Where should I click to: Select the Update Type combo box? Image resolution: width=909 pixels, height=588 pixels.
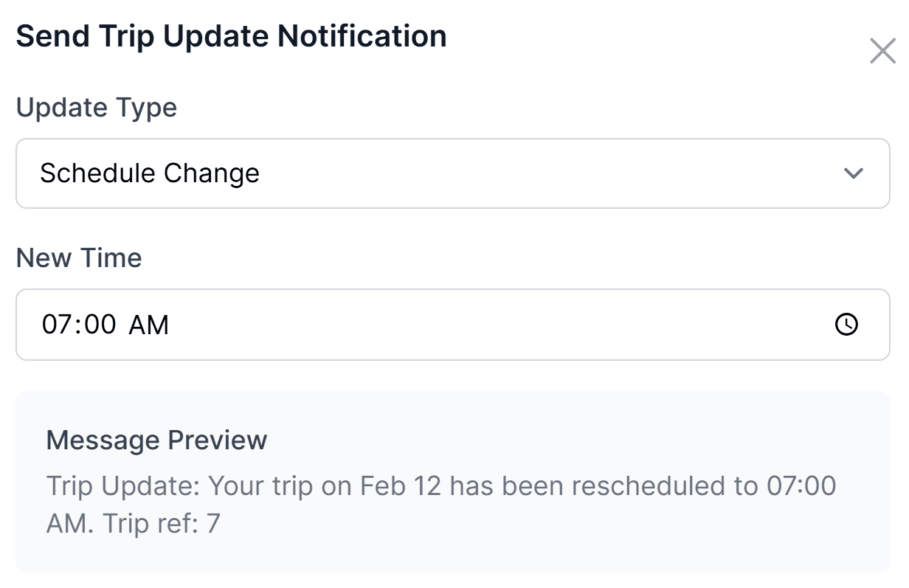click(x=453, y=173)
